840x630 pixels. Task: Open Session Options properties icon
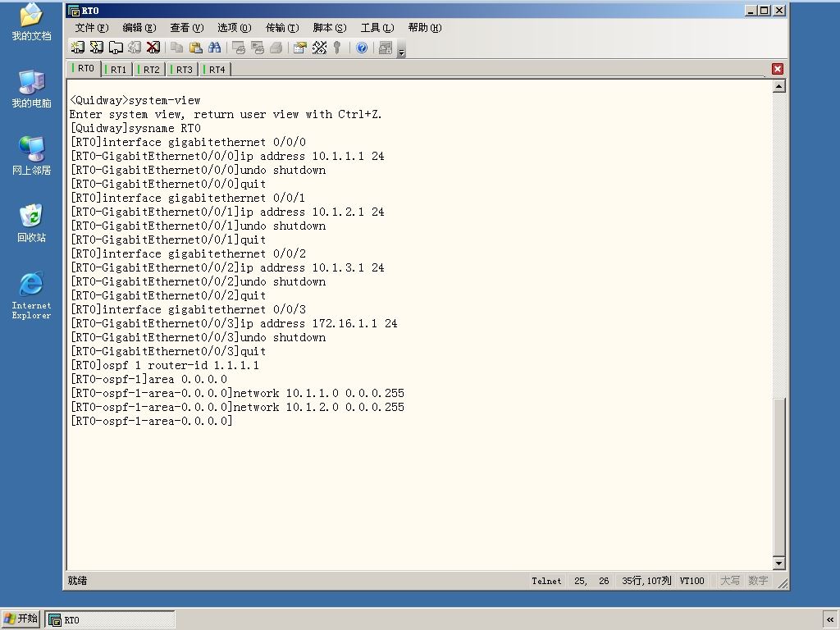[x=300, y=48]
